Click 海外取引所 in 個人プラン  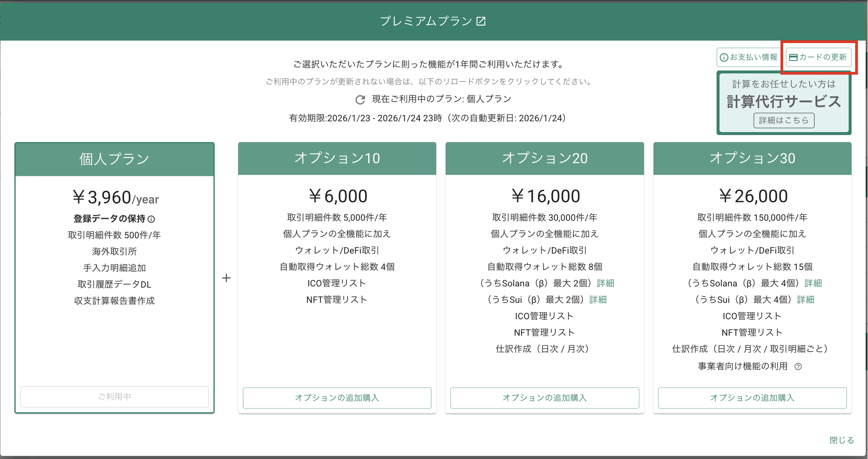click(115, 251)
